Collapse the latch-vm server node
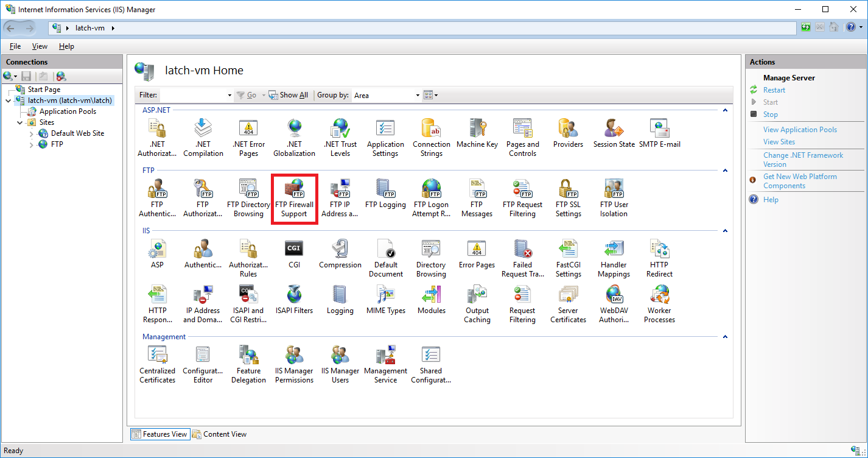 (8, 100)
